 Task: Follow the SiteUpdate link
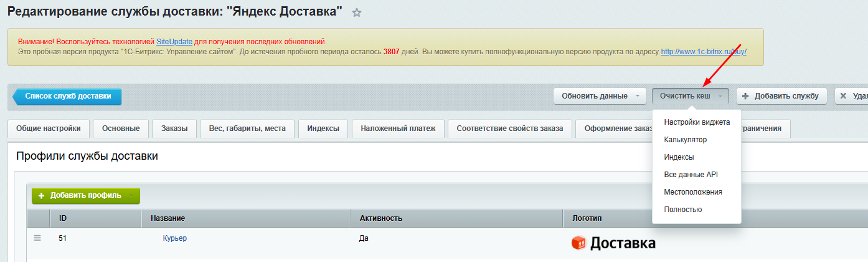coord(174,41)
